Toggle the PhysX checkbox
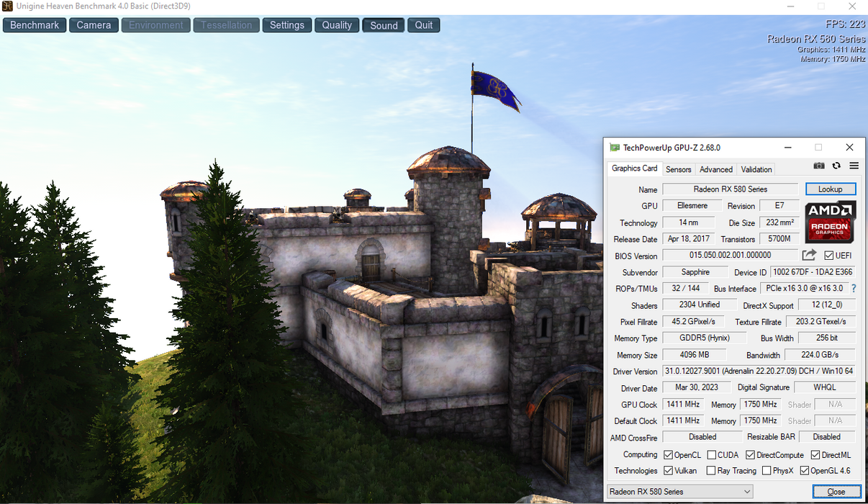The height and width of the screenshot is (504, 868). pos(767,471)
